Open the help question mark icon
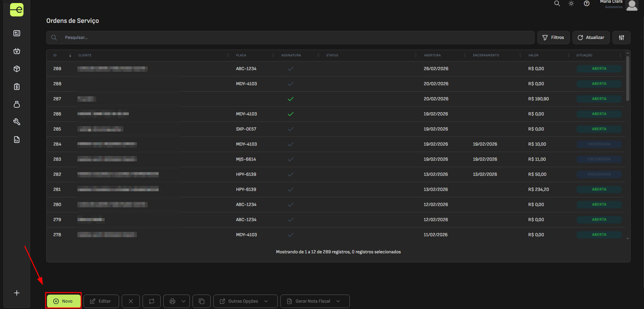This screenshot has width=644, height=309. [587, 4]
